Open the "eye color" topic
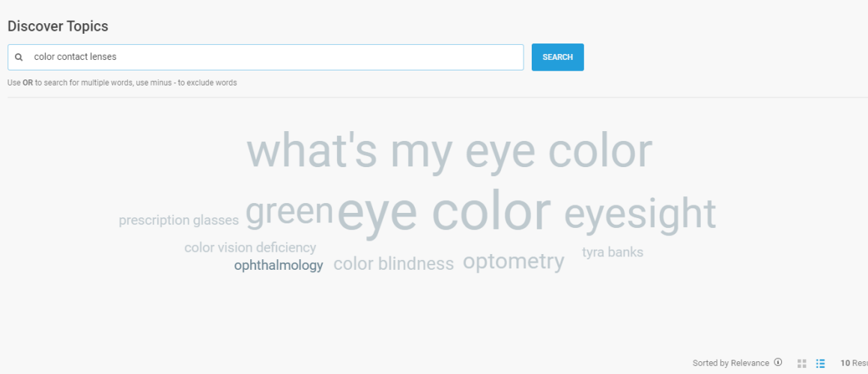Screen dimensions: 868x374 pyautogui.click(x=444, y=211)
